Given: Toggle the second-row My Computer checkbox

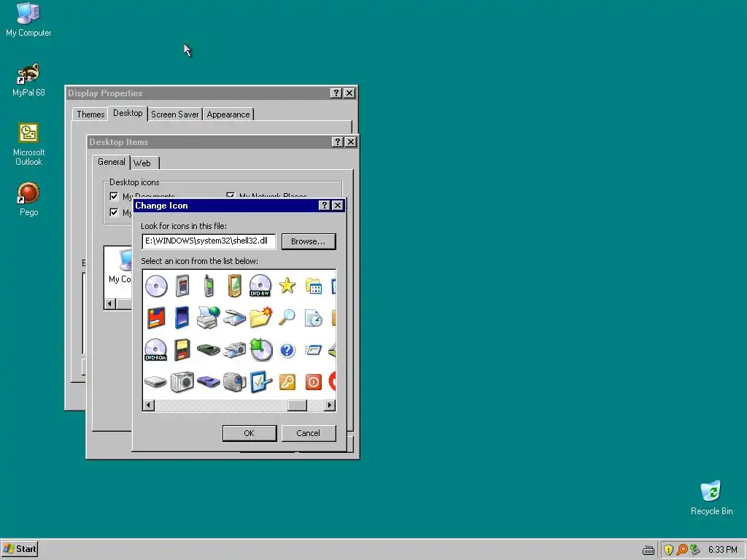Looking at the screenshot, I should click(x=114, y=212).
